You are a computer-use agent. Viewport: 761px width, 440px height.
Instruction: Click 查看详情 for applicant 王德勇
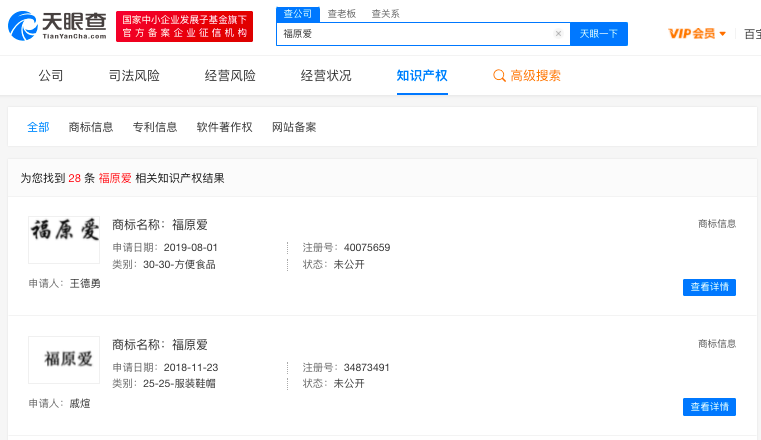point(709,287)
